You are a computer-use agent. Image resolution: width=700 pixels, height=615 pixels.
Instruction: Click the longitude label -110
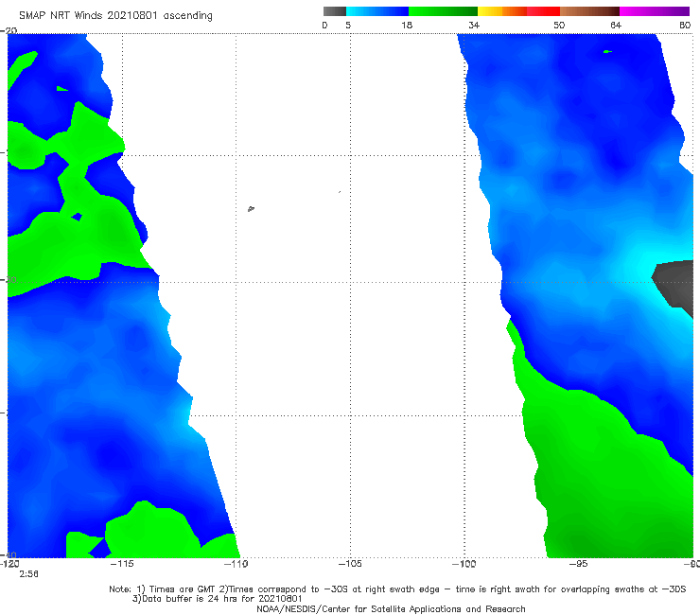pos(236,564)
